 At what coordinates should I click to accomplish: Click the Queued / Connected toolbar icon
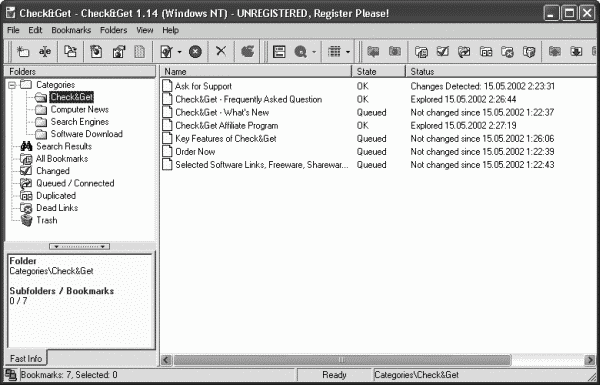click(x=464, y=52)
